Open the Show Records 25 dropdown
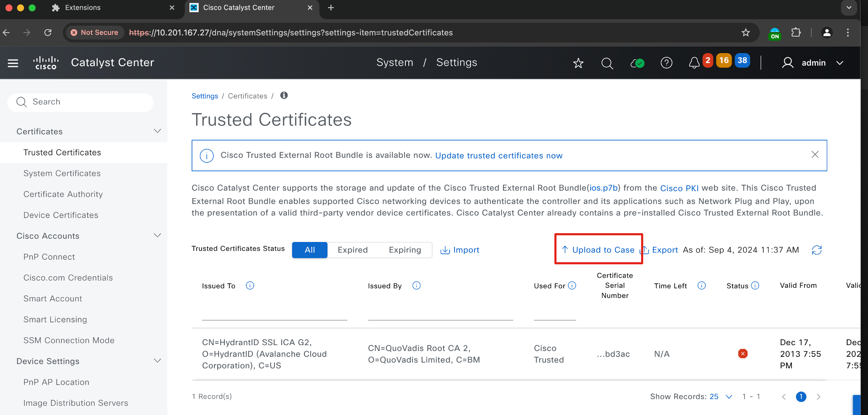This screenshot has width=868, height=415. [x=721, y=396]
